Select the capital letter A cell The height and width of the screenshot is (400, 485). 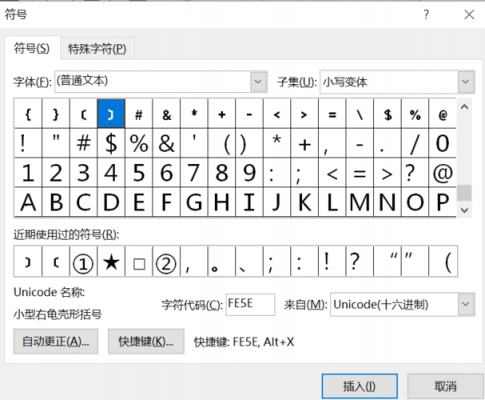28,202
